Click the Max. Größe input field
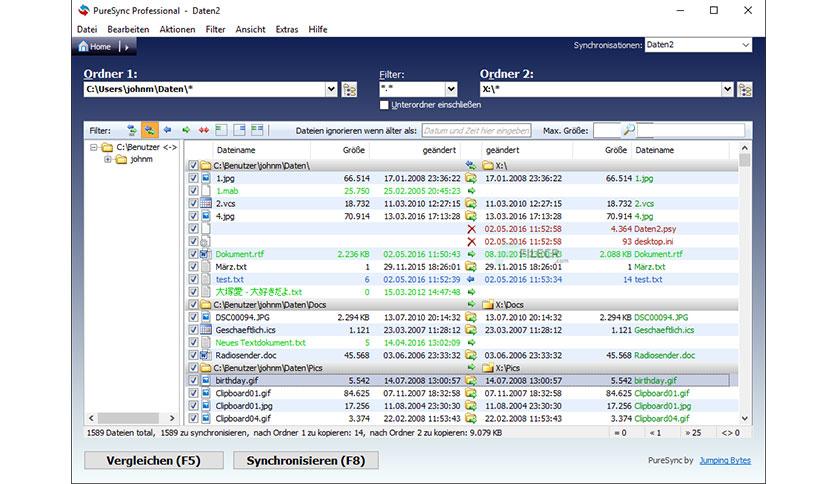Screen dimensions: 836x484 (607, 131)
